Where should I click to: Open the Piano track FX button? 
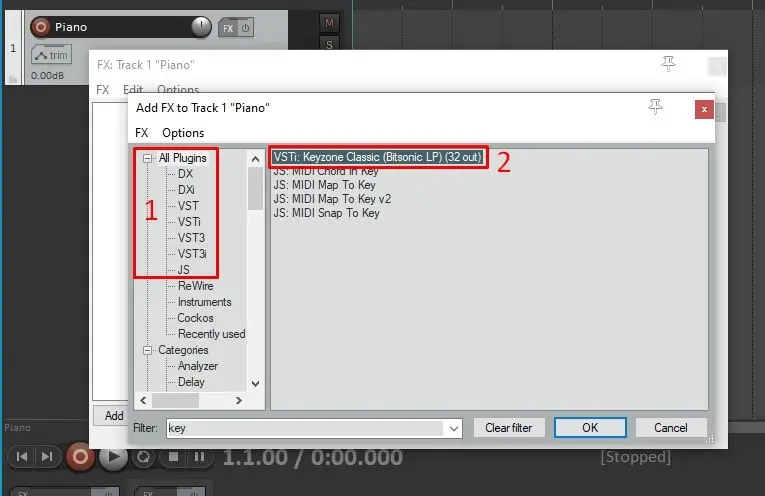coord(228,28)
